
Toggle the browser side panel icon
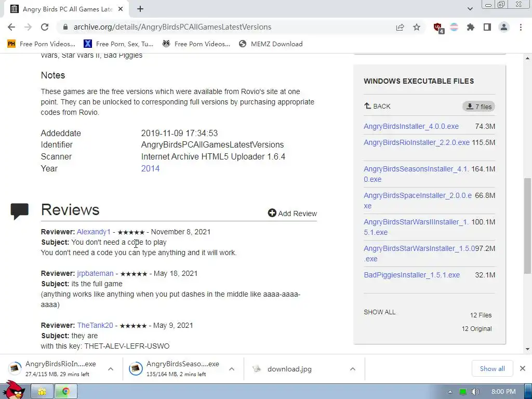[487, 27]
